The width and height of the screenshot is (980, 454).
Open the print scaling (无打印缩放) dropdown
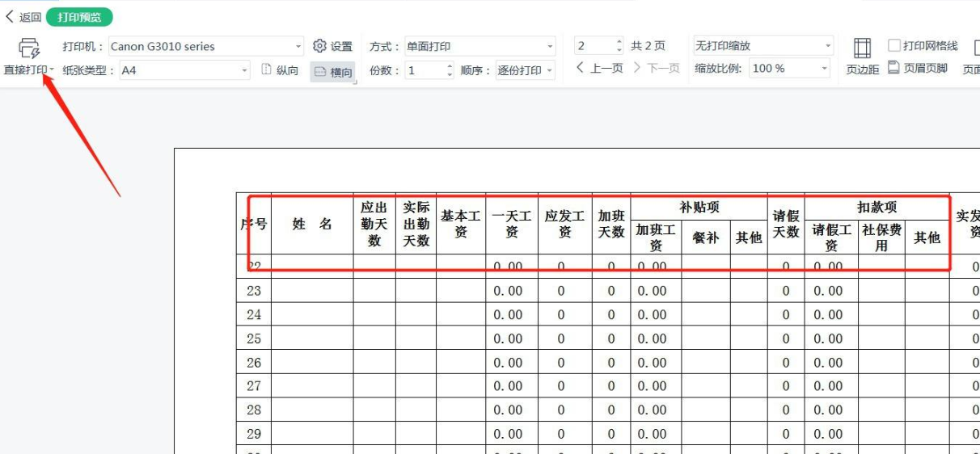click(x=826, y=47)
